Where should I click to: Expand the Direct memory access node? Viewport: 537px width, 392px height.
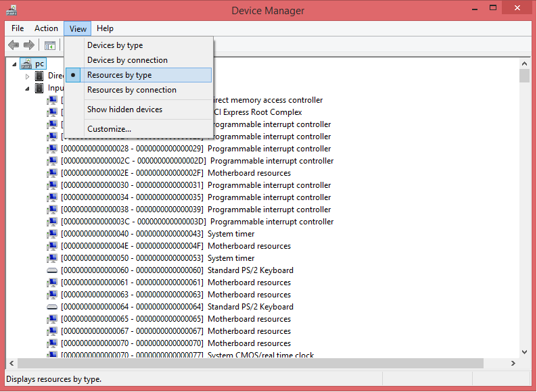click(28, 76)
